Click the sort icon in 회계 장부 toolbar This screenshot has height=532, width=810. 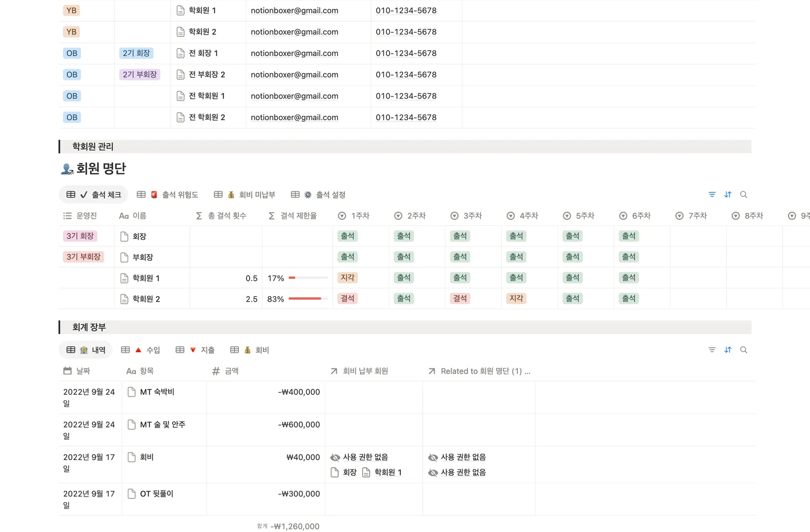pyautogui.click(x=727, y=350)
